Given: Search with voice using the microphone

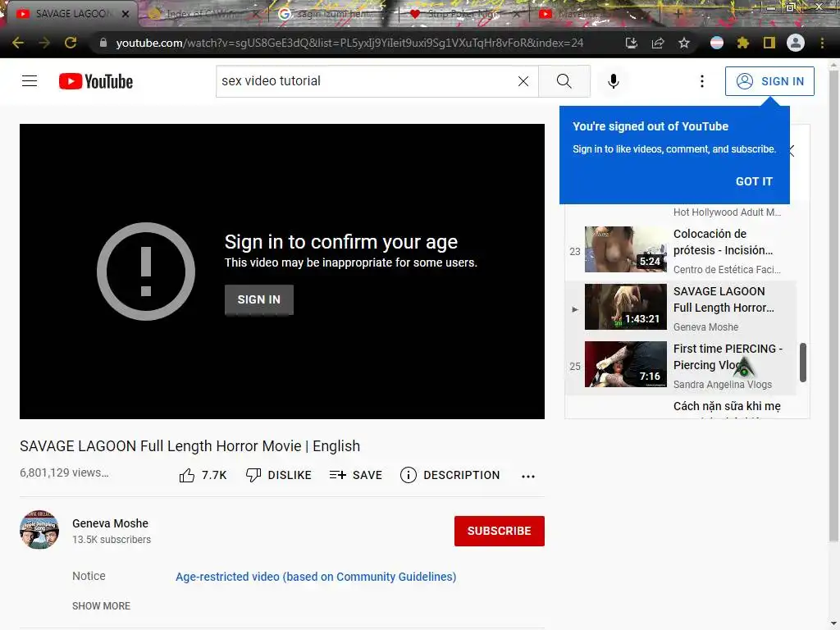Looking at the screenshot, I should [x=614, y=81].
